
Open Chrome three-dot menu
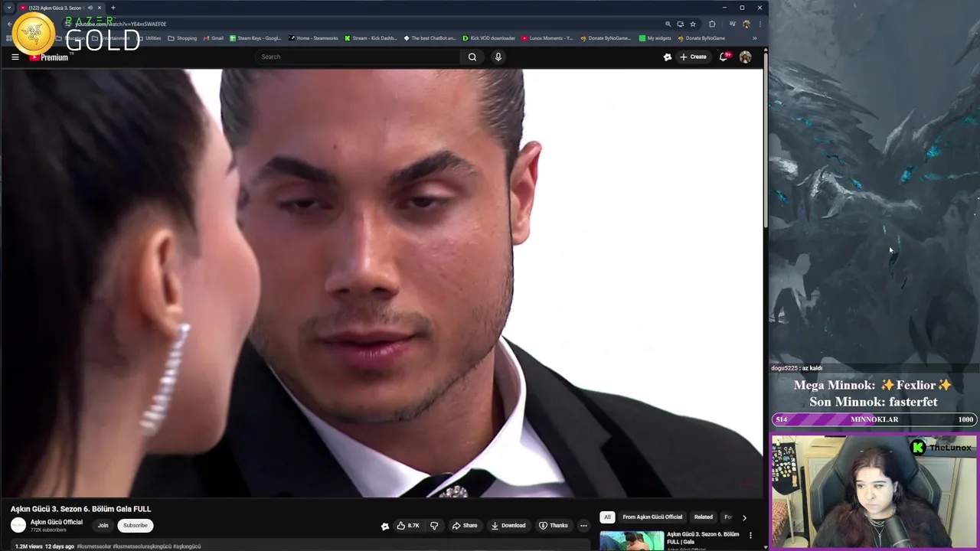pyautogui.click(x=759, y=24)
